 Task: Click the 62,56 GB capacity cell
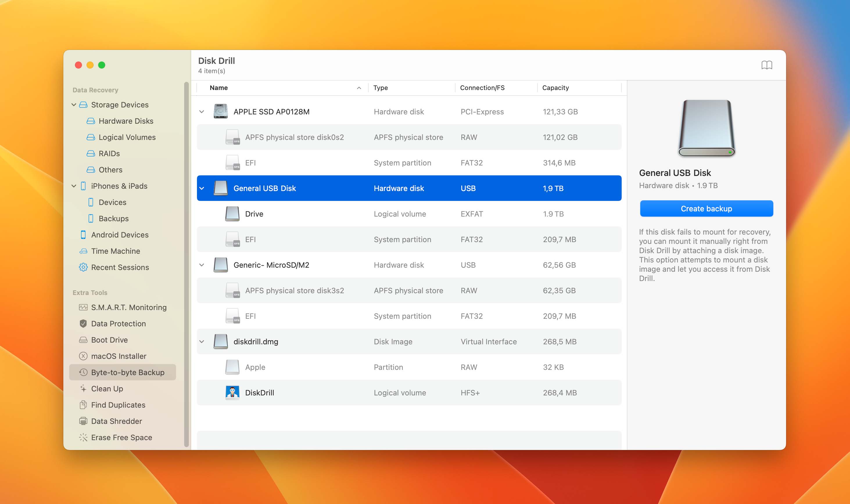coord(559,265)
